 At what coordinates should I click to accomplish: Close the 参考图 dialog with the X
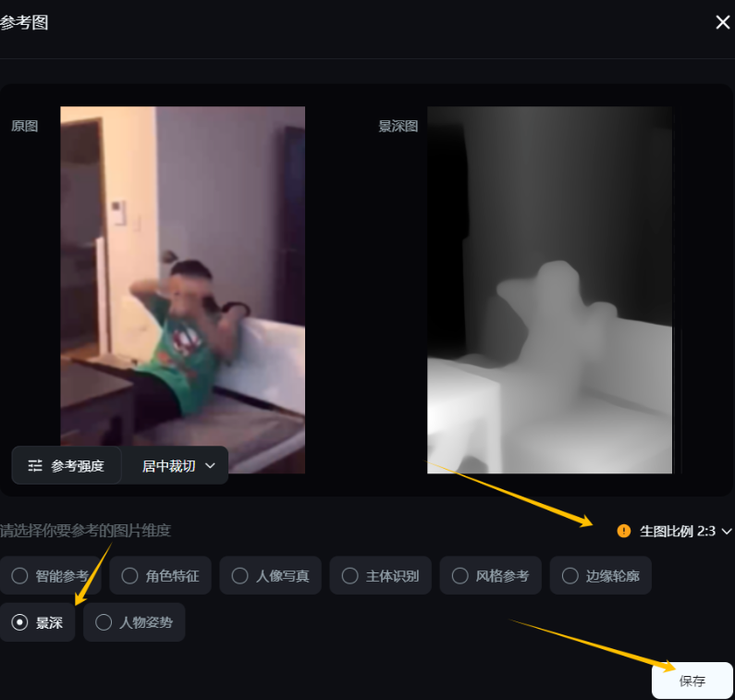722,22
